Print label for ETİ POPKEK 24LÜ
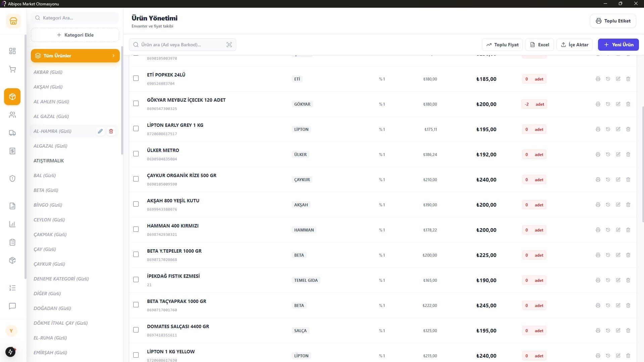This screenshot has width=644, height=362. click(x=598, y=79)
